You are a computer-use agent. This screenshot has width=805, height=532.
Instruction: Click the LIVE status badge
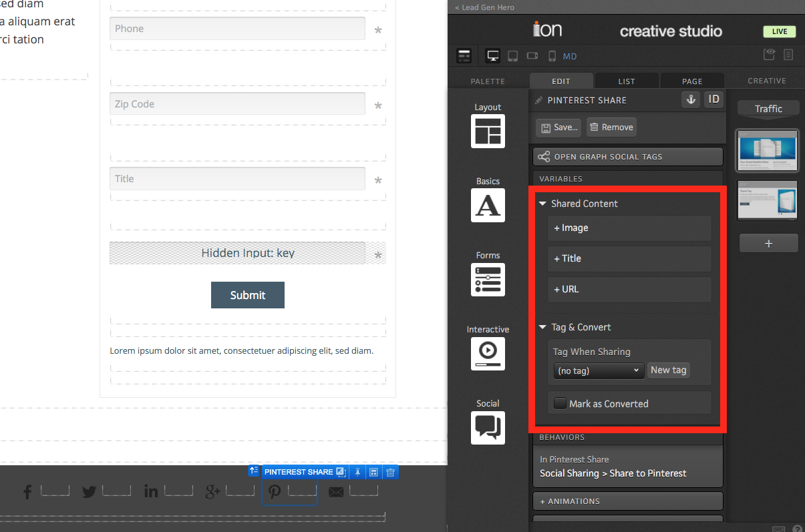click(780, 31)
